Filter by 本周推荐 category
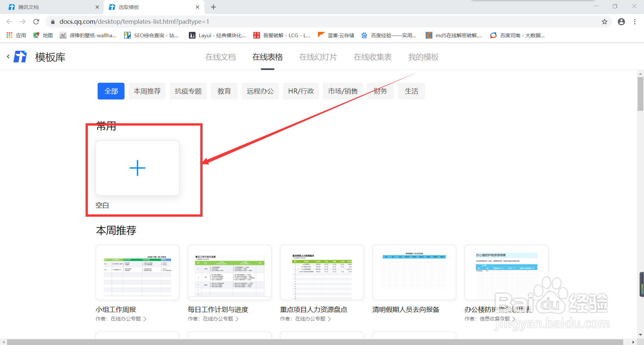 147,91
